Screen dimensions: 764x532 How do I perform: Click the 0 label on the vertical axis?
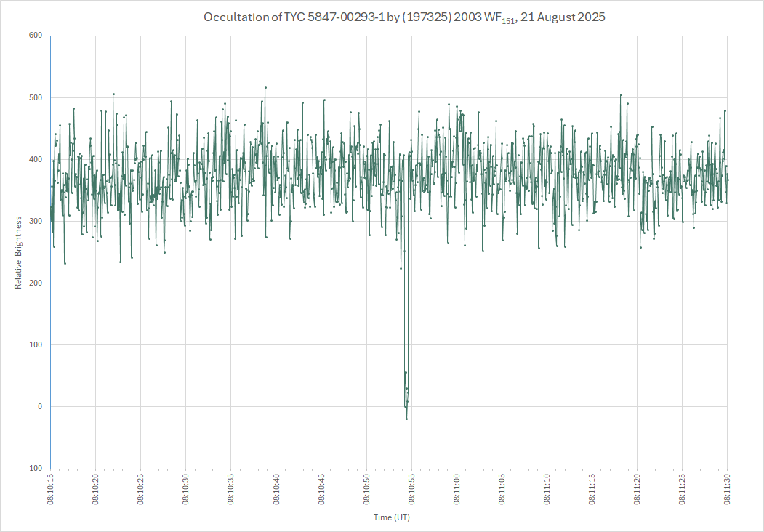(40, 406)
